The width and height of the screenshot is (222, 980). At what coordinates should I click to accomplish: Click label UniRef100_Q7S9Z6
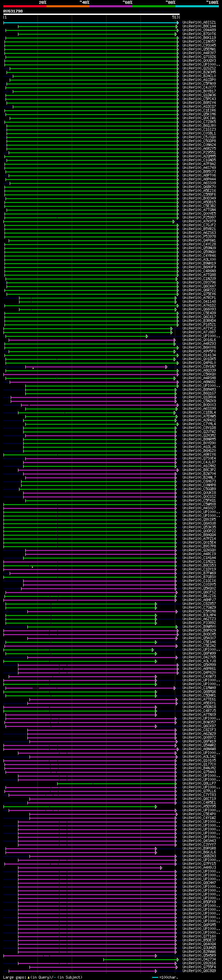[x=199, y=57]
